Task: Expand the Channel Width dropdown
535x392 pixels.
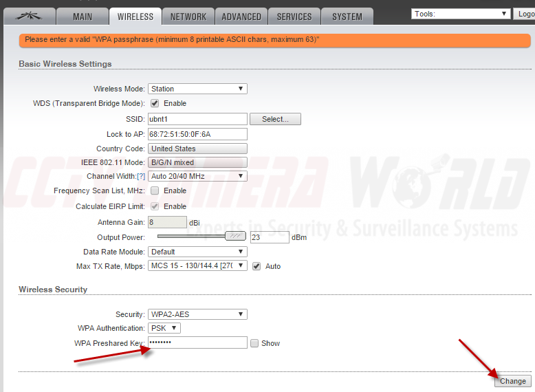Action: coord(197,176)
